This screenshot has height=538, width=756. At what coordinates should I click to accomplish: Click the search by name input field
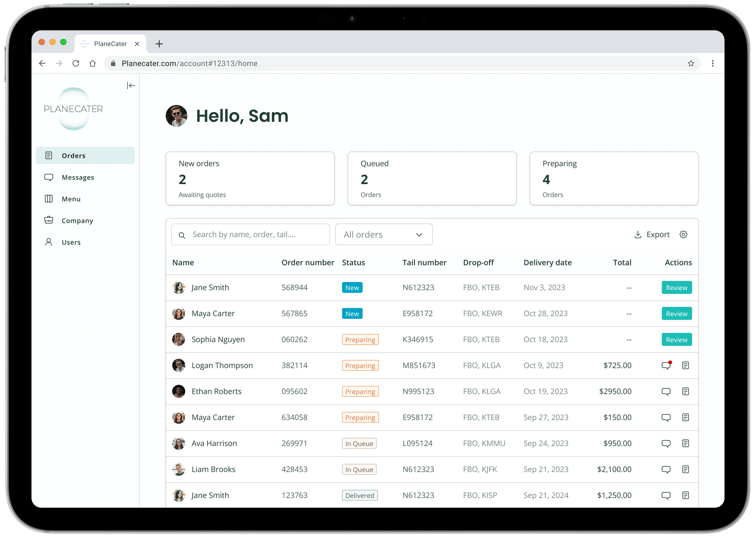click(x=250, y=235)
